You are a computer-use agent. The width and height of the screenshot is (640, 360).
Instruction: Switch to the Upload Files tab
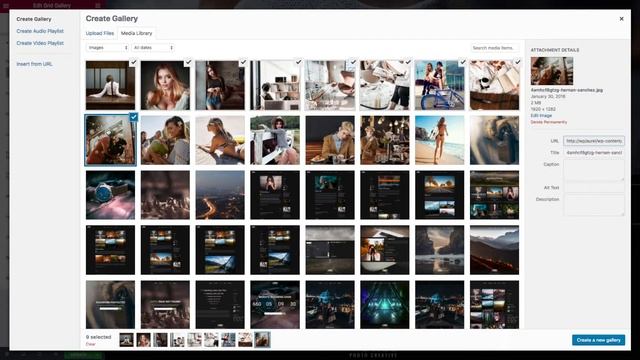pos(100,33)
